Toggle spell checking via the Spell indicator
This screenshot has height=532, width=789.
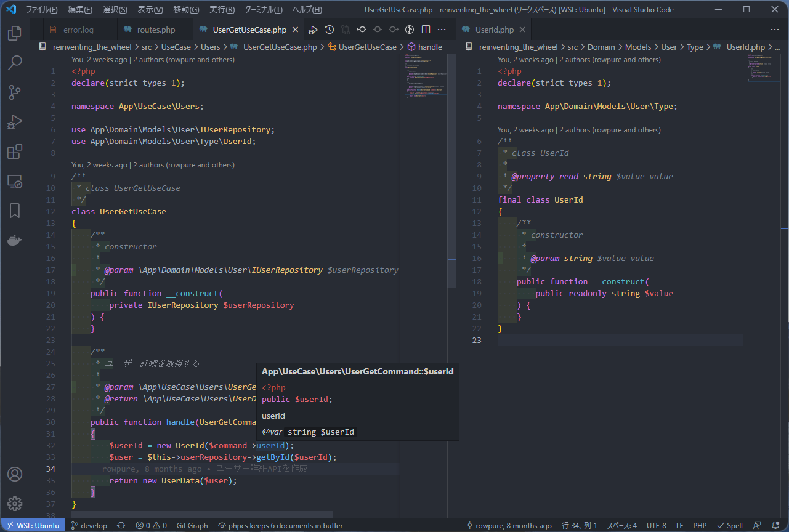point(730,525)
